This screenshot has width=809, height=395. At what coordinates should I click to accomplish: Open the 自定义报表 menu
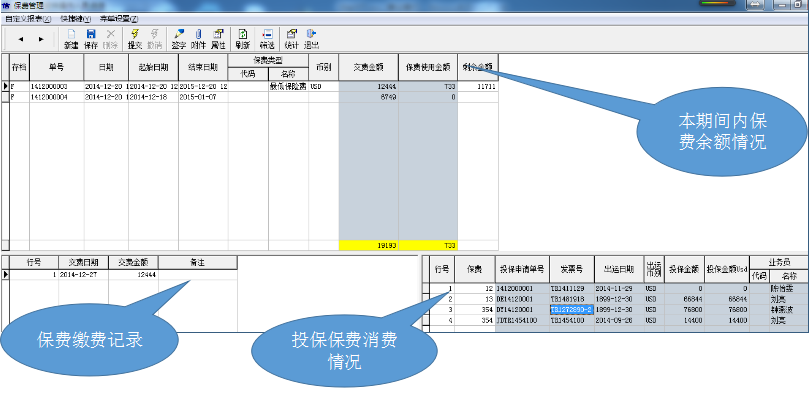pyautogui.click(x=28, y=19)
